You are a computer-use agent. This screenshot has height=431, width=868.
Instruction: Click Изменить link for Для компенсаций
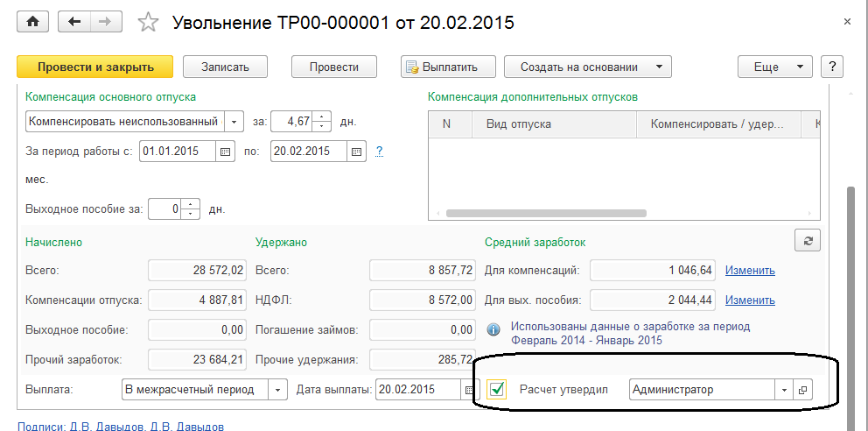750,270
